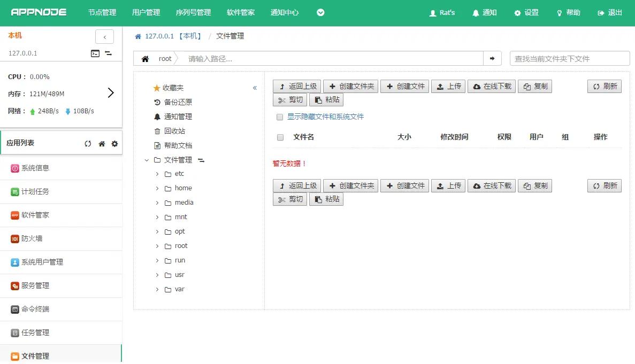Open the top navigation more dropdown arrow
The height and width of the screenshot is (364, 635).
[320, 13]
